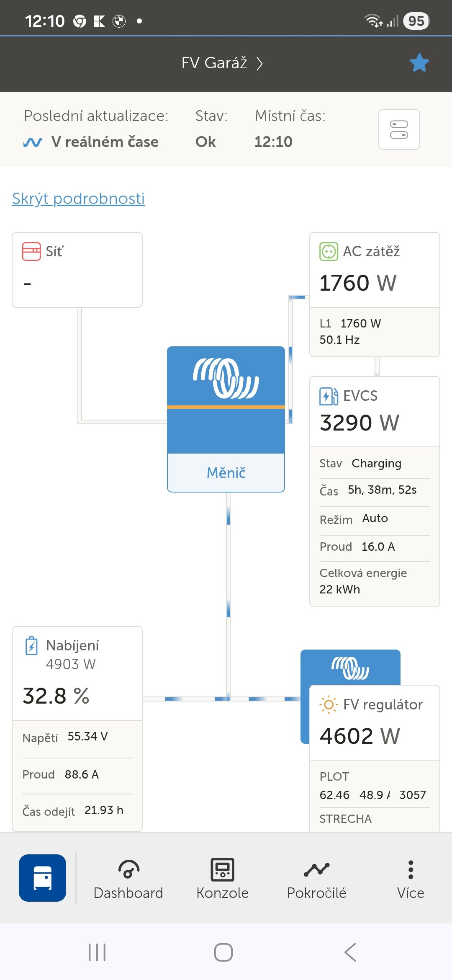
Task: Expand the FV Garáž installation chevron
Action: [x=259, y=63]
